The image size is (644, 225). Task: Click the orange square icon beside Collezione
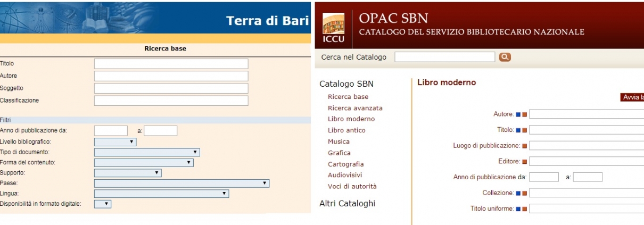pos(524,193)
